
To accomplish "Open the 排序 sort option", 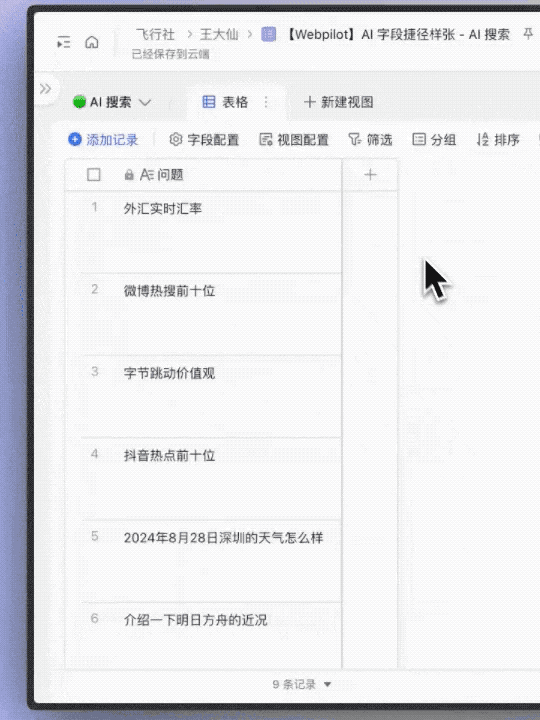I will 498,140.
